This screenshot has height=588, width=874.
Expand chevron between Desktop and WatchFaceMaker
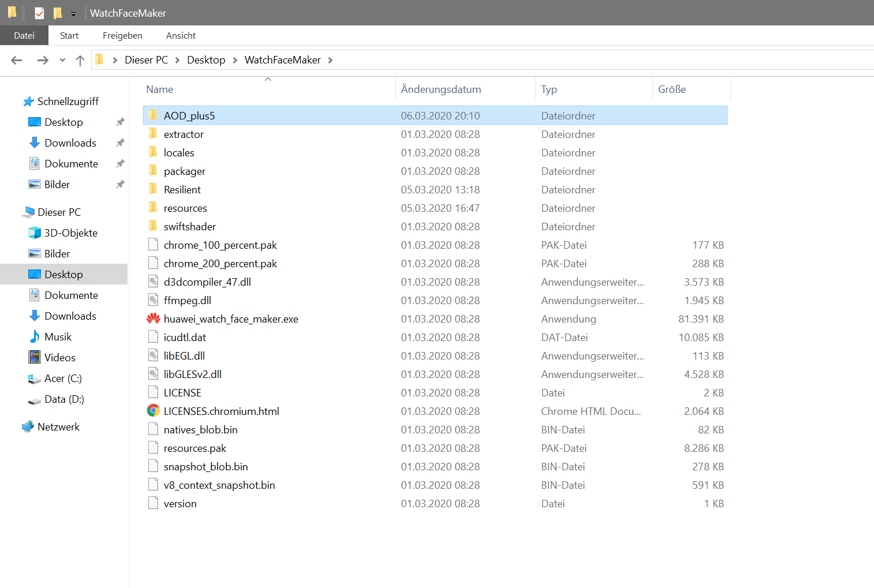coord(235,60)
